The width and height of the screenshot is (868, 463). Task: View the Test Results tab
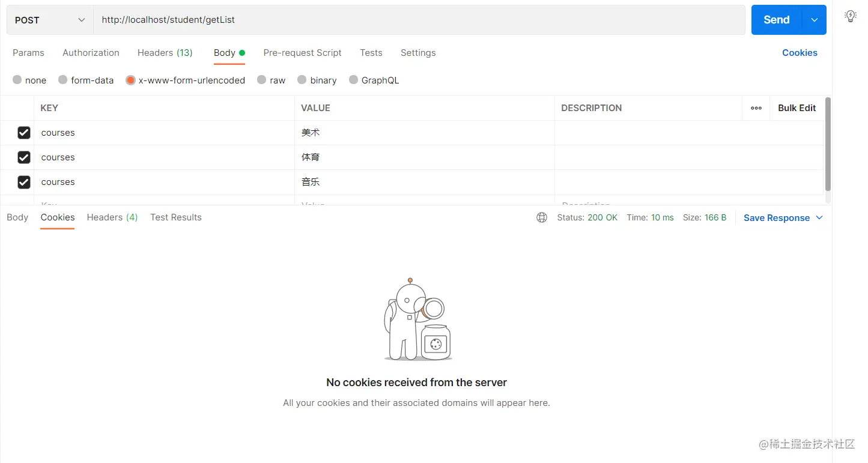(x=175, y=217)
